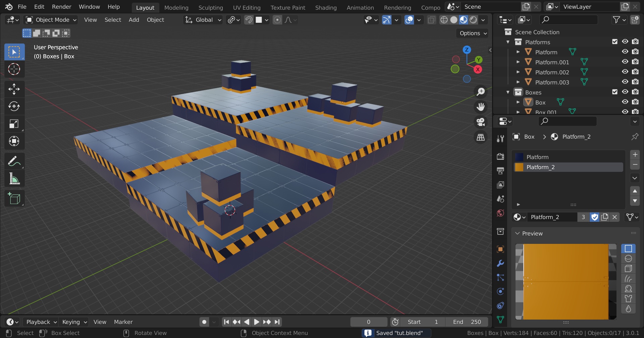Pick the Add Cube tool
This screenshot has width=644, height=338.
click(x=14, y=199)
